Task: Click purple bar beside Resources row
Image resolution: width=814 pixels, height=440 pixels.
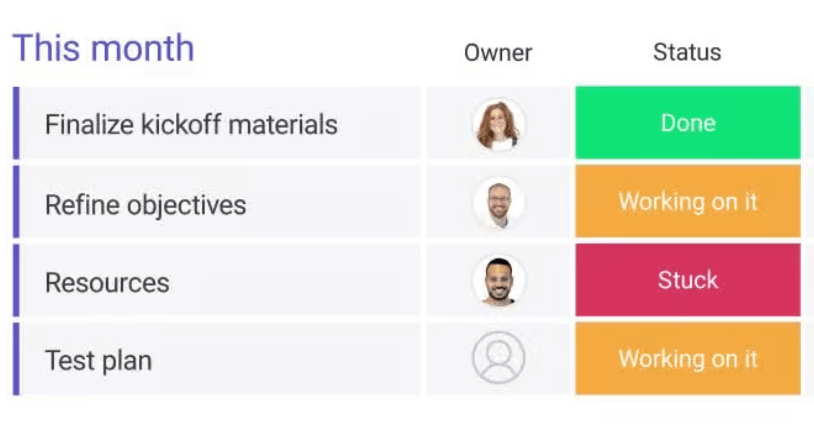Action: pyautogui.click(x=16, y=281)
